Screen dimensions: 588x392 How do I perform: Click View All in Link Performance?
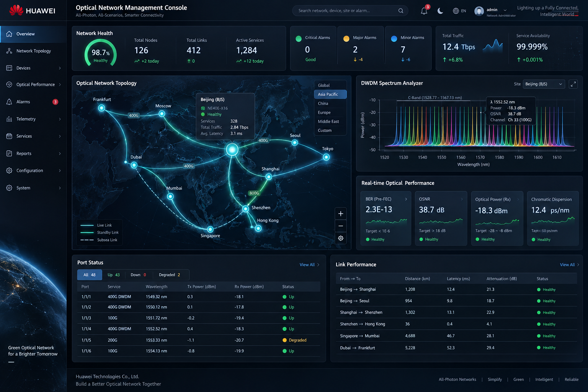(x=570, y=265)
